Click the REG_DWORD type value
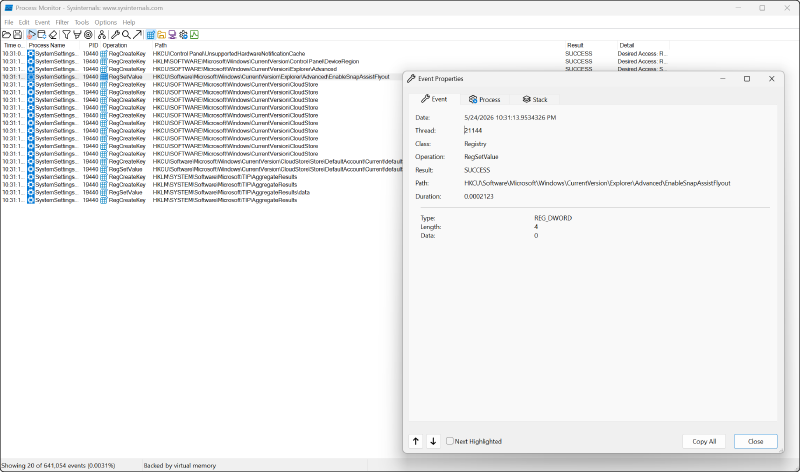This screenshot has height=472, width=800. coord(553,218)
